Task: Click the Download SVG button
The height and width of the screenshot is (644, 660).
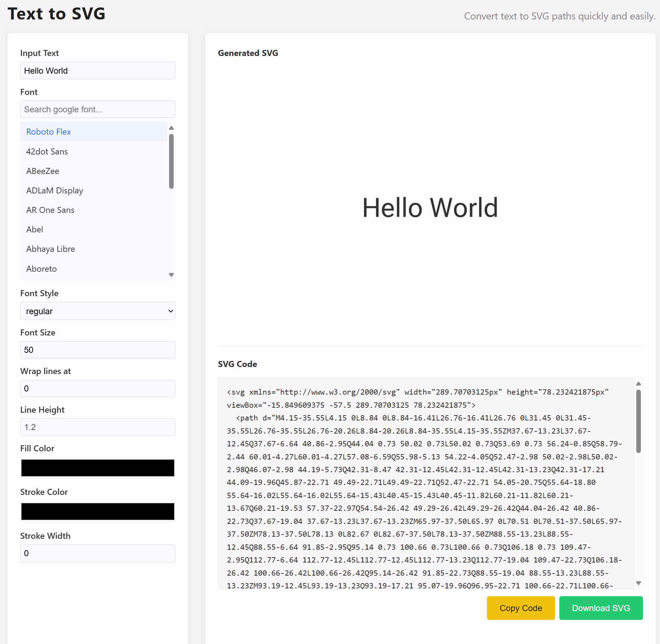Action: [x=601, y=608]
